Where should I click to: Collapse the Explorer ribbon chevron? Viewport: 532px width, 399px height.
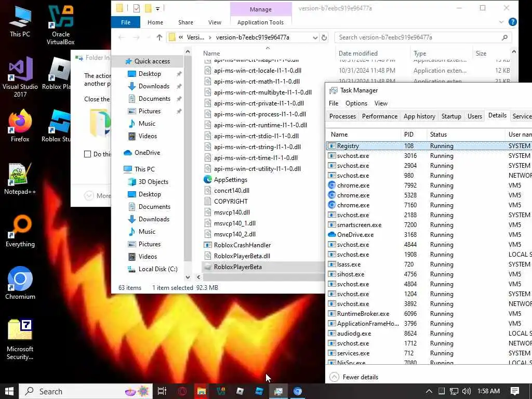coord(501,22)
